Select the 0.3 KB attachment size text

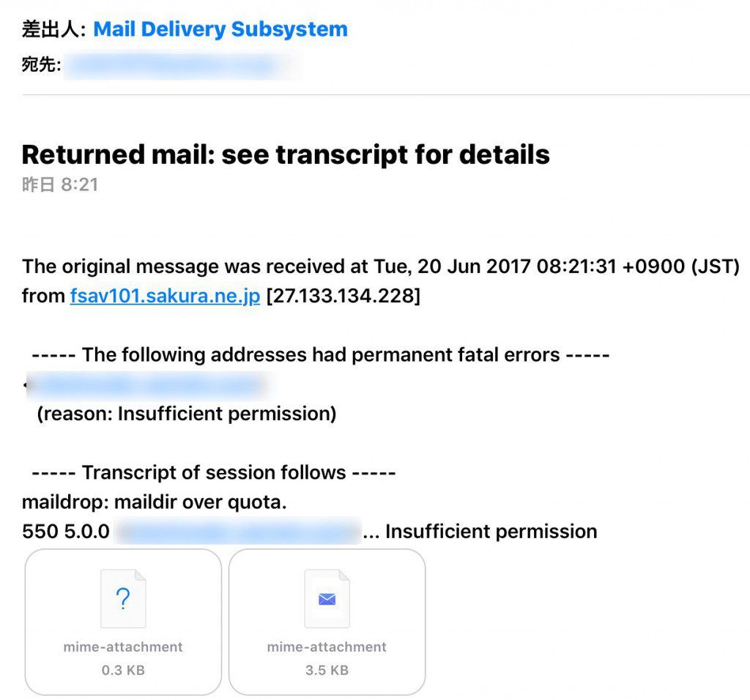coord(123,671)
